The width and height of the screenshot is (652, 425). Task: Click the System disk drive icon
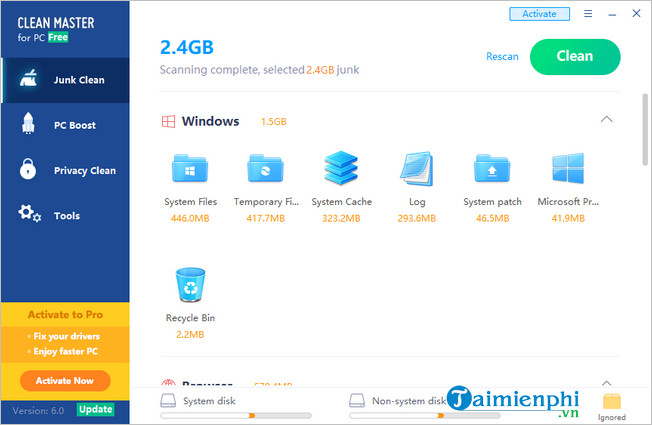point(168,401)
